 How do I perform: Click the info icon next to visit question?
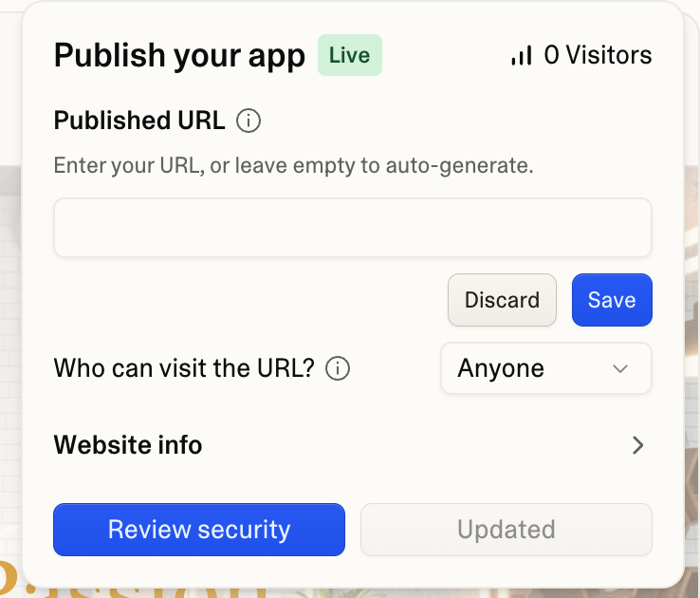tap(338, 368)
